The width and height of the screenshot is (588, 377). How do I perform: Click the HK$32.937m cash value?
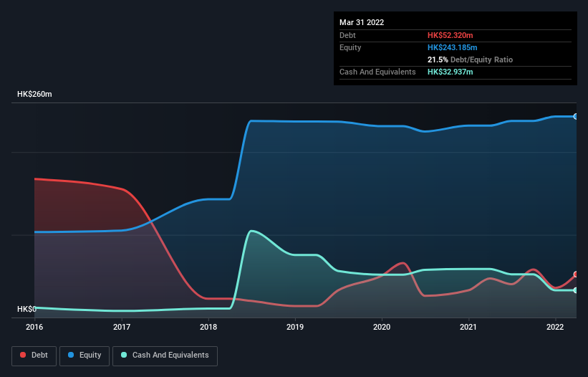coord(450,72)
